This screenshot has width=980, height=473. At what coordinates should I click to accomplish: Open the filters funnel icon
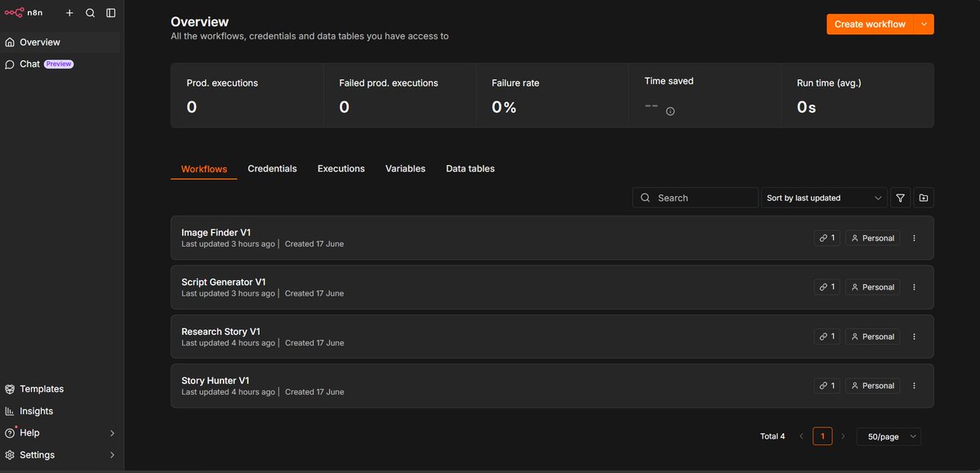pyautogui.click(x=901, y=198)
